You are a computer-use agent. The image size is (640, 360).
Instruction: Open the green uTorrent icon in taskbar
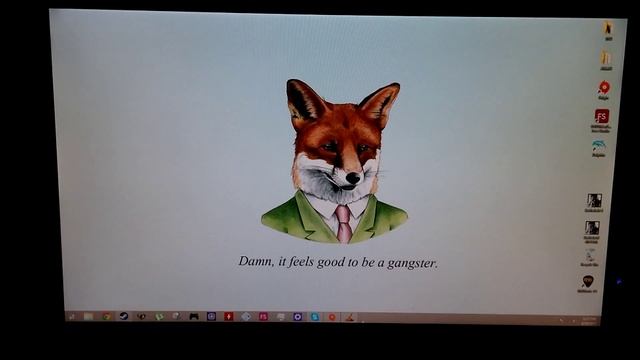159,316
